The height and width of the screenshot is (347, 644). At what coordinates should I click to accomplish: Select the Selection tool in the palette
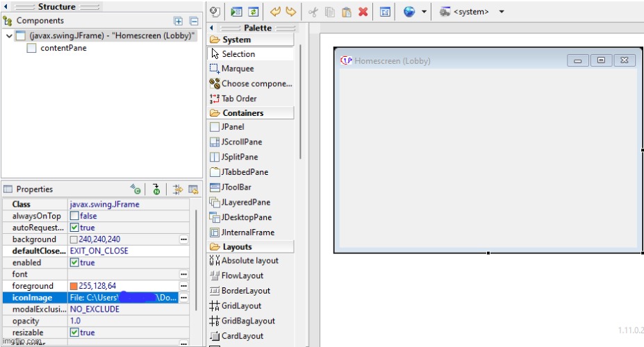tap(251, 53)
